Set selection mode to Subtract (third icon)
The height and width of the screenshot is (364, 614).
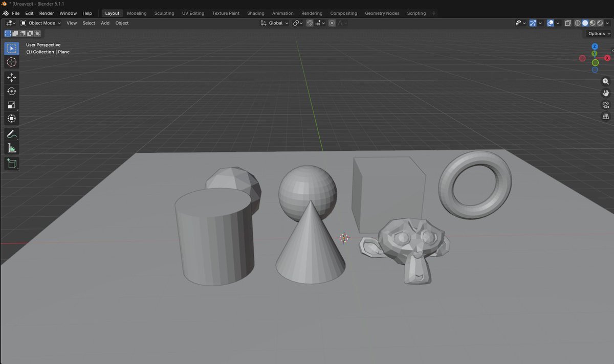click(x=23, y=34)
